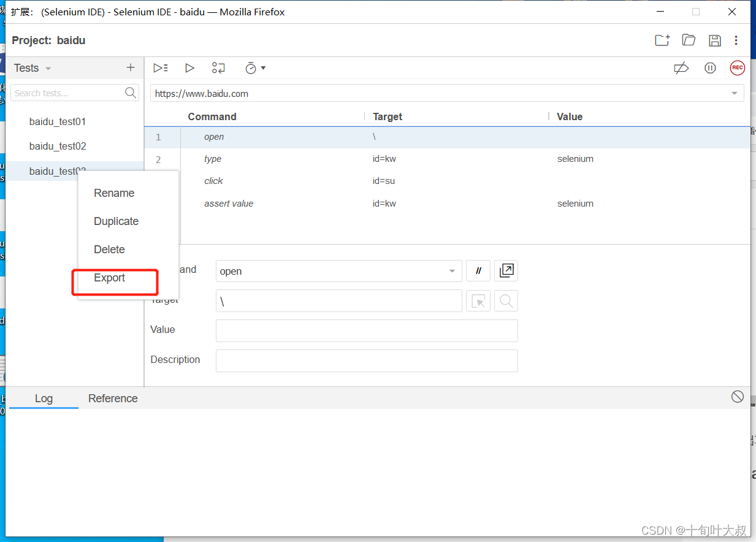Click id=kw target in assert value row
Image resolution: width=756 pixels, height=542 pixels.
coord(384,204)
